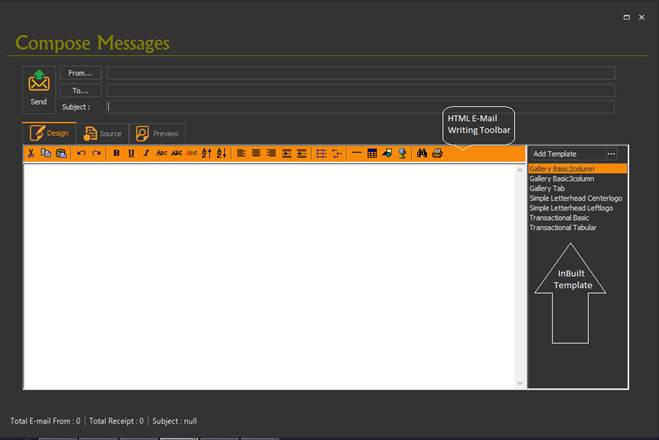Click the Copy icon in toolbar
Image resolution: width=659 pixels, height=440 pixels.
click(x=46, y=153)
